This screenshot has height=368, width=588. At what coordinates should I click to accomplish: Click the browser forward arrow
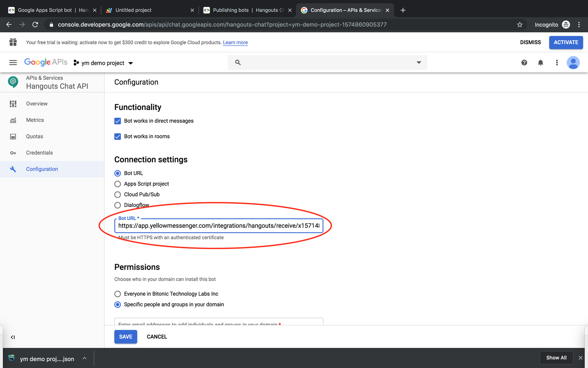click(x=22, y=25)
